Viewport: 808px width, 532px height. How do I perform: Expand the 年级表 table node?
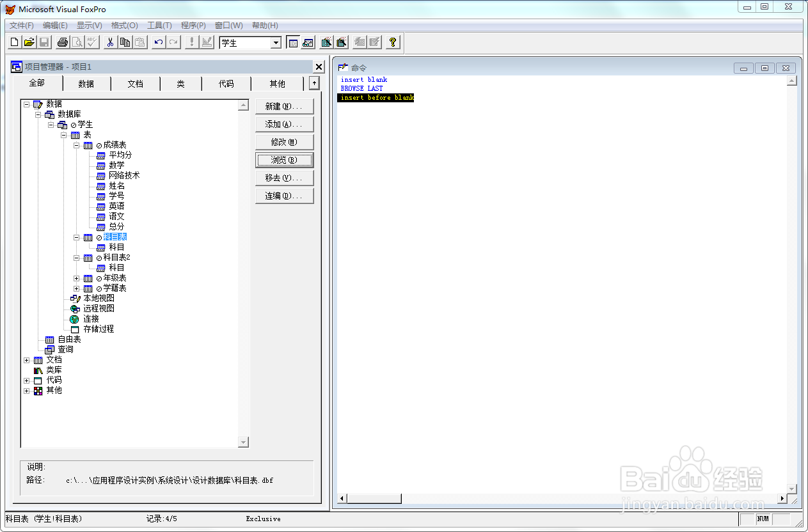tap(77, 278)
